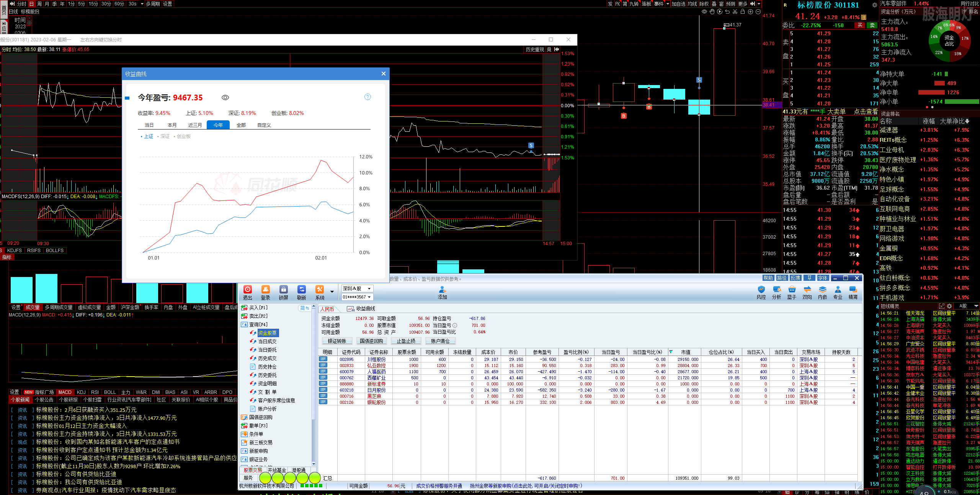This screenshot has height=495, width=980.
Task: Open the 扬州金泉 new-share subscription link
Action: [x=526, y=486]
